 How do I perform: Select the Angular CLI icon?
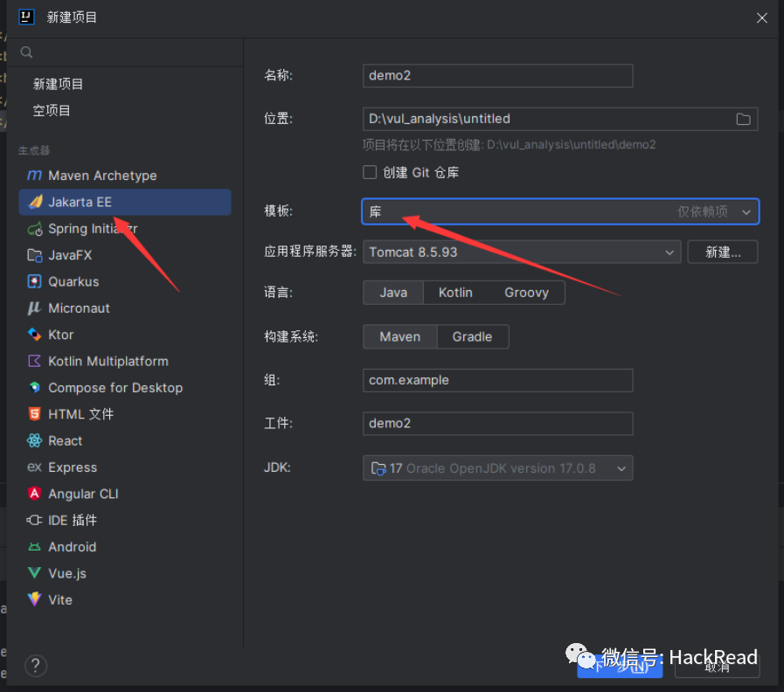34,494
